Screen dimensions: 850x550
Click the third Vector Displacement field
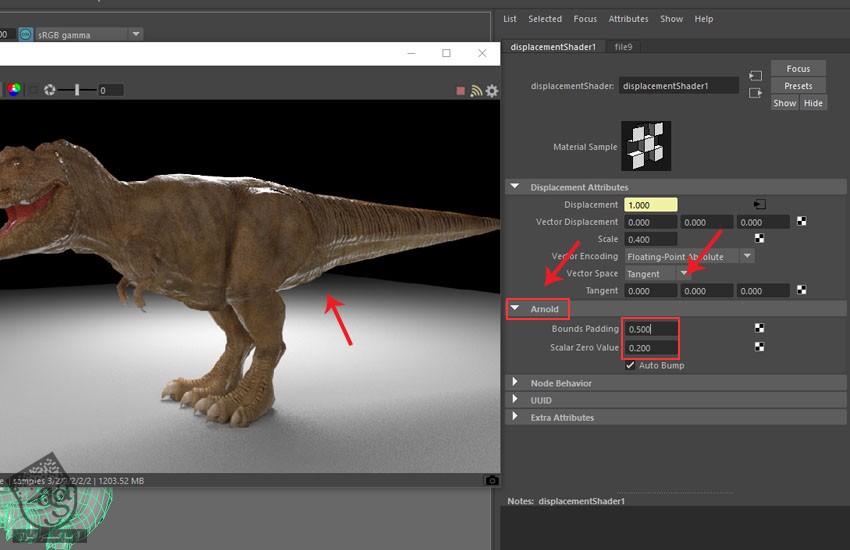pos(763,222)
